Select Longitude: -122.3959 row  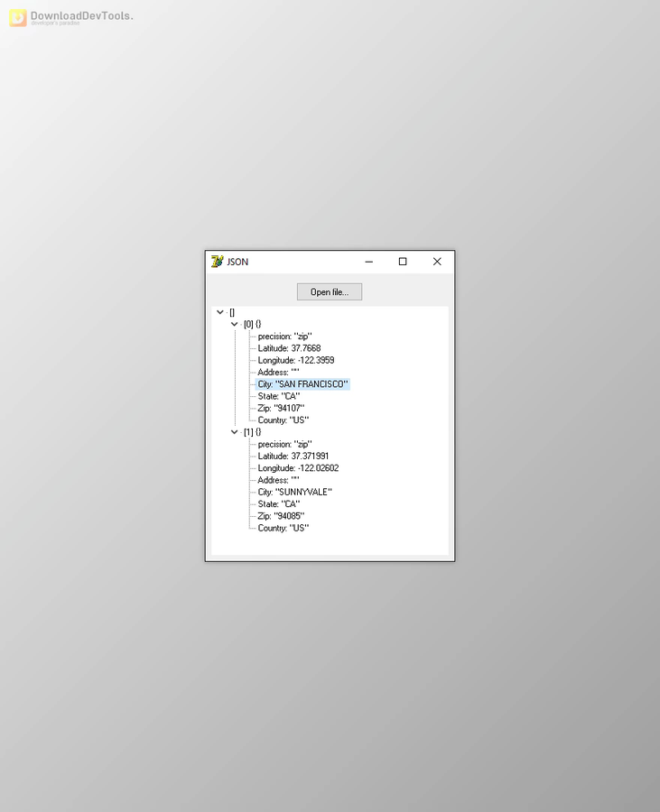tap(296, 360)
